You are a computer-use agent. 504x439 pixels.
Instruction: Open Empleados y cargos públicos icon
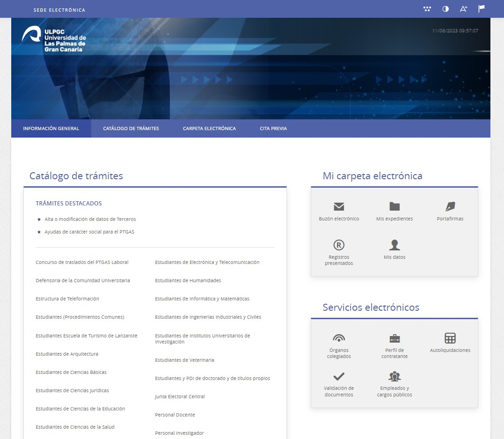coord(394,376)
